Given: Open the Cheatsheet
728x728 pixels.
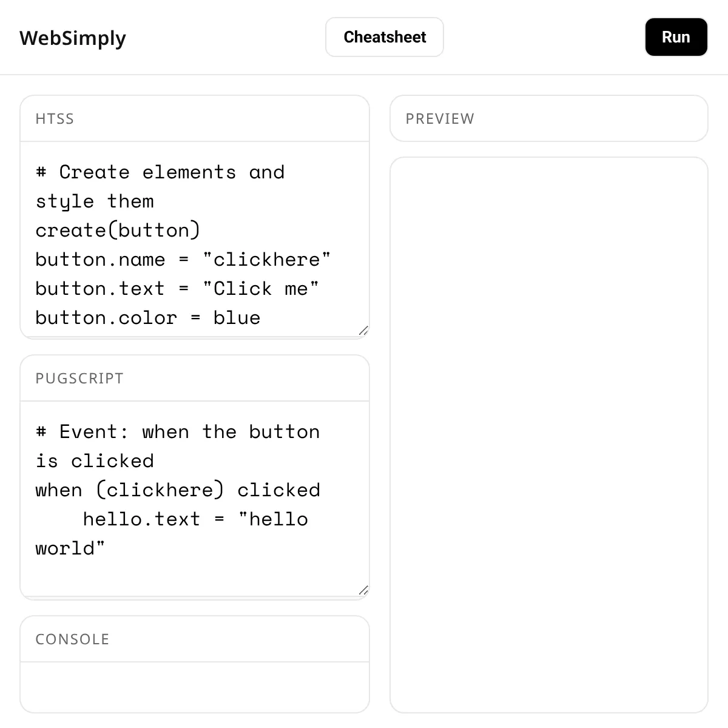Looking at the screenshot, I should click(385, 37).
